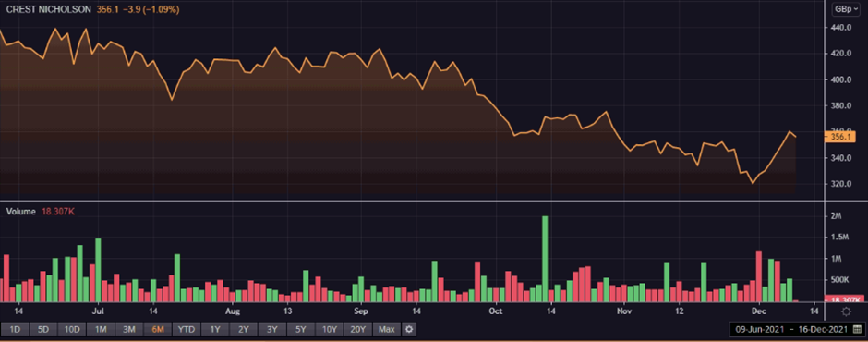
Task: Select the 1D time range
Action: coord(15,329)
